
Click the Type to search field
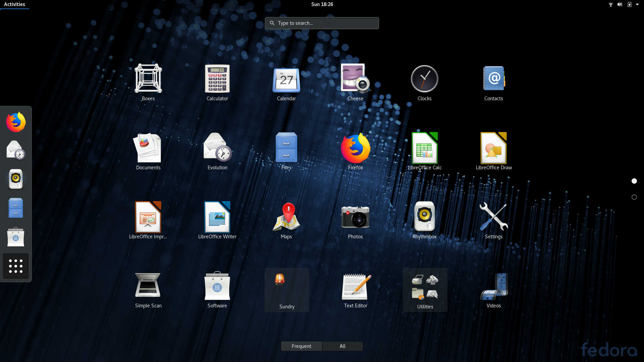[322, 23]
